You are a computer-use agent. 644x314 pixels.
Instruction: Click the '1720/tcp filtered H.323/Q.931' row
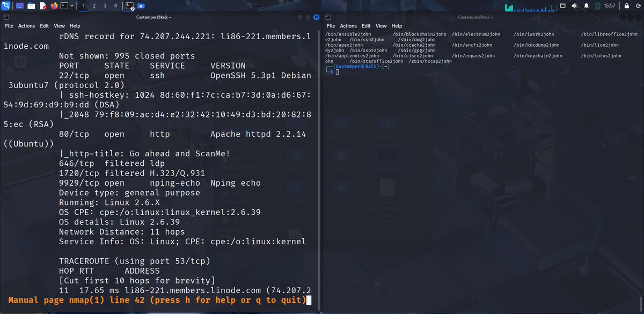[x=132, y=173]
